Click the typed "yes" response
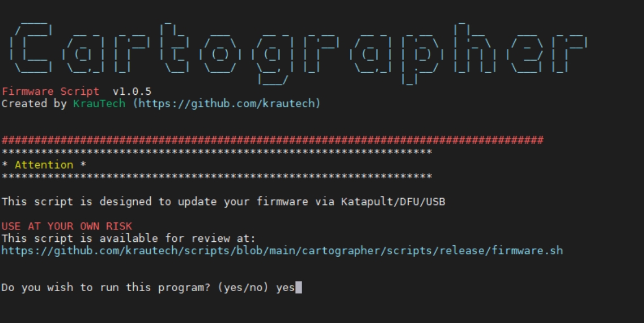 click(285, 288)
